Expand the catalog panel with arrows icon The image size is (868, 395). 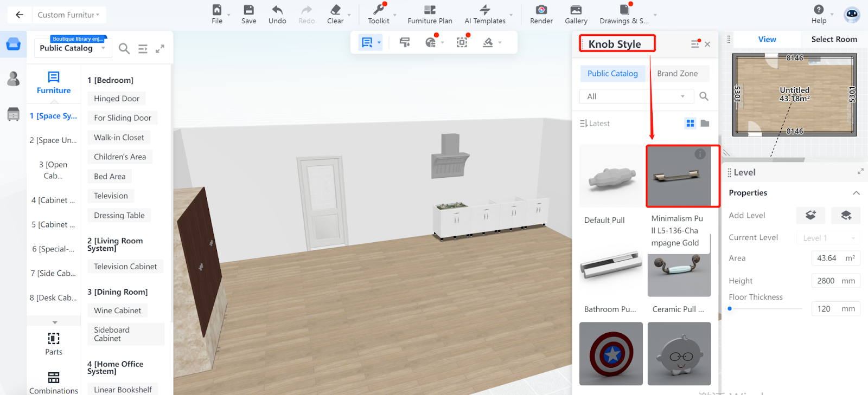[160, 49]
